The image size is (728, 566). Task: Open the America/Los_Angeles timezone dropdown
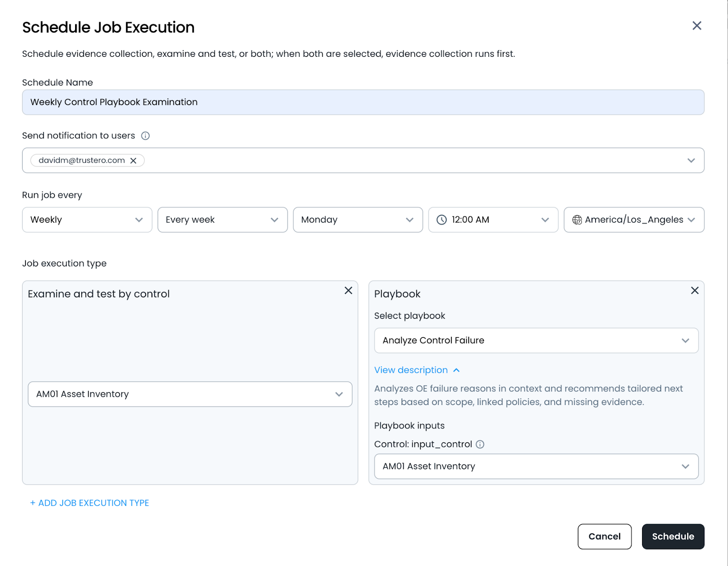point(634,220)
